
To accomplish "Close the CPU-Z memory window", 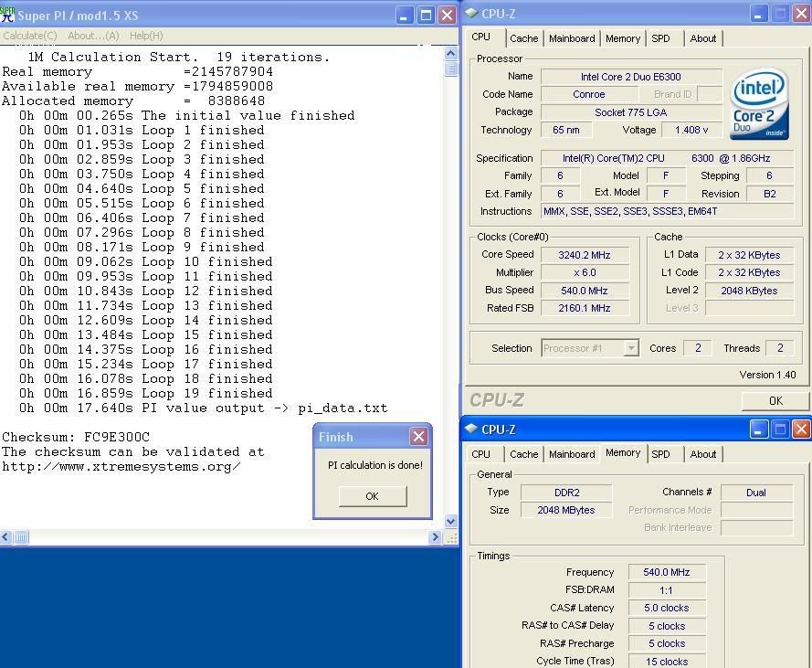I will click(801, 429).
